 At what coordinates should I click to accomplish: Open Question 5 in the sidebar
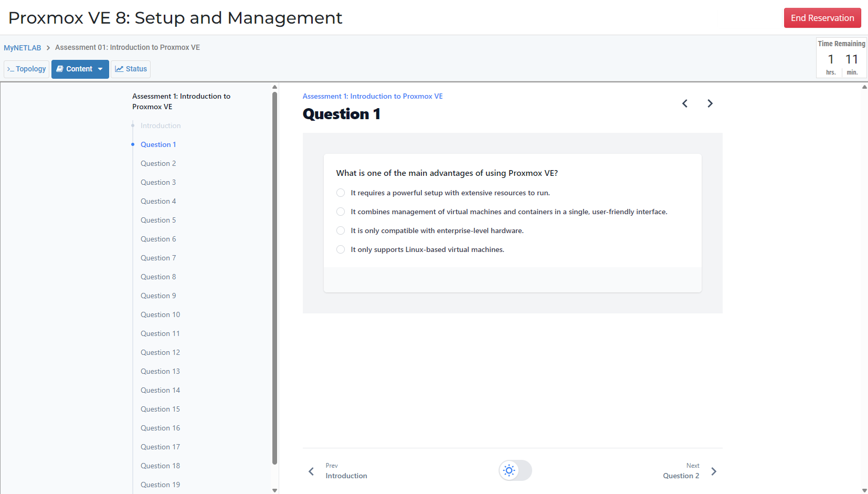(x=158, y=220)
